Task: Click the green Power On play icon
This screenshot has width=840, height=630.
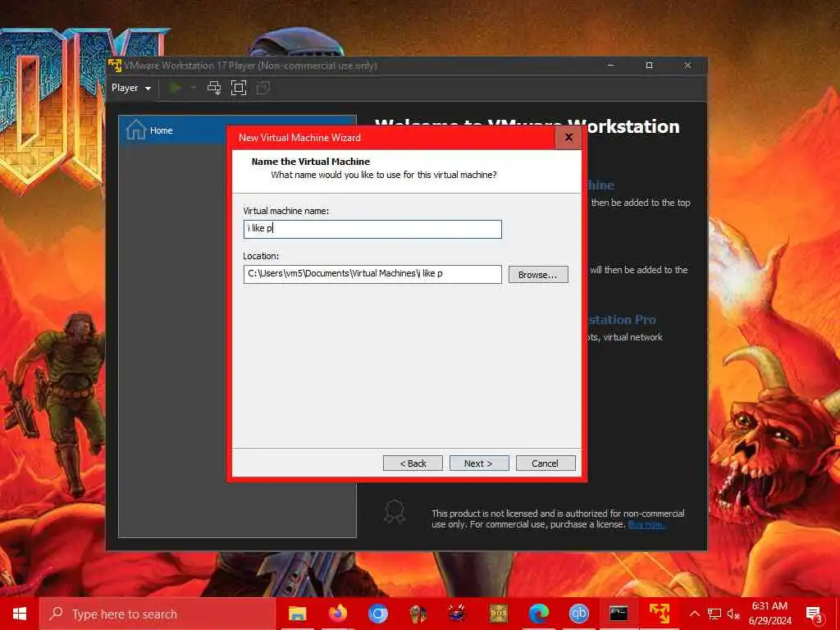Action: point(176,87)
